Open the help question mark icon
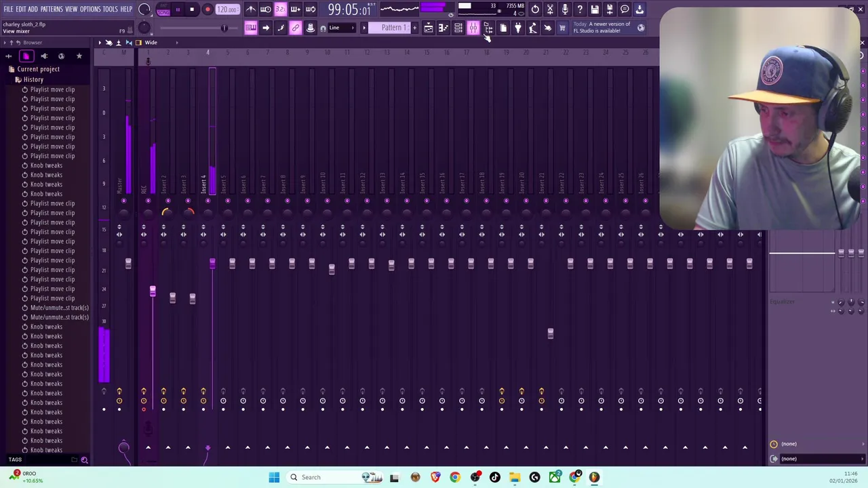The image size is (868, 488). [x=580, y=9]
